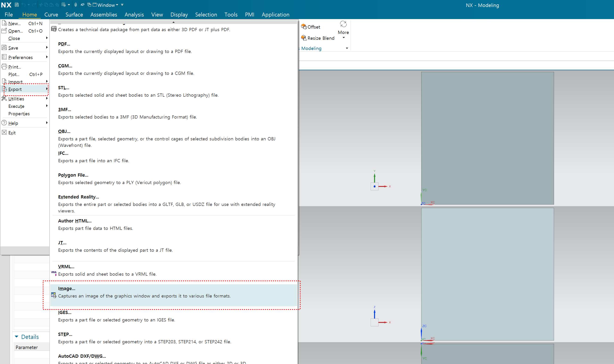The image size is (614, 364).
Task: Switch to the Application ribbon tab
Action: point(275,15)
